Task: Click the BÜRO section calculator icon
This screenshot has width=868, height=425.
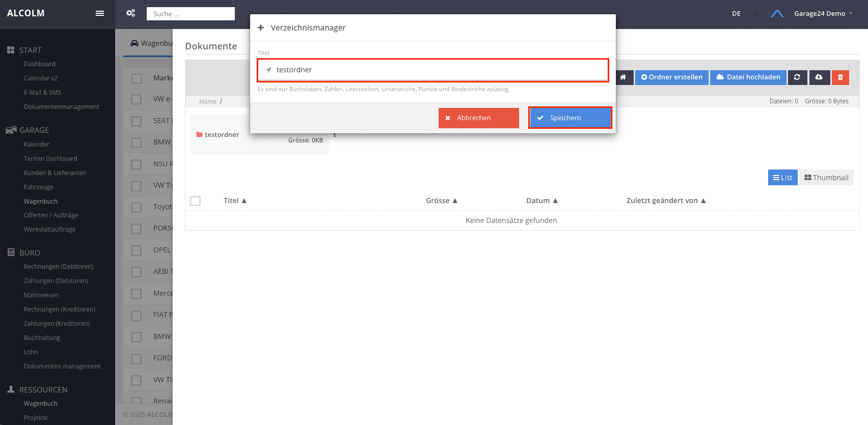Action: (11, 252)
